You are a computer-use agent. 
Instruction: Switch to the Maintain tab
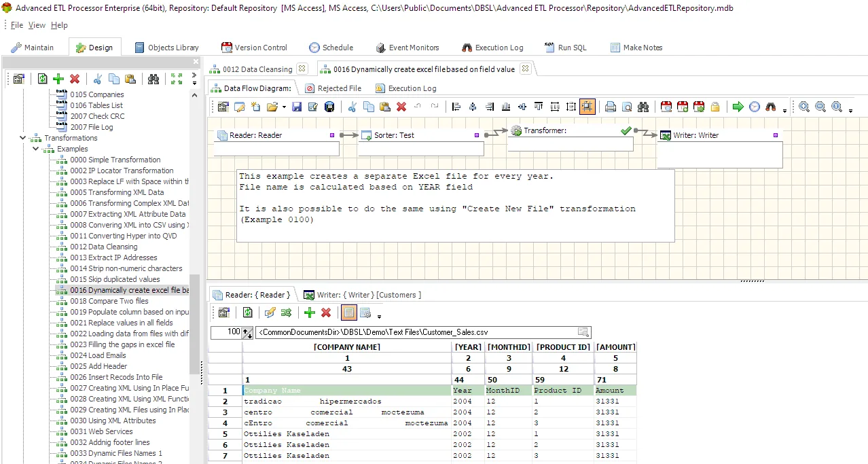(33, 48)
